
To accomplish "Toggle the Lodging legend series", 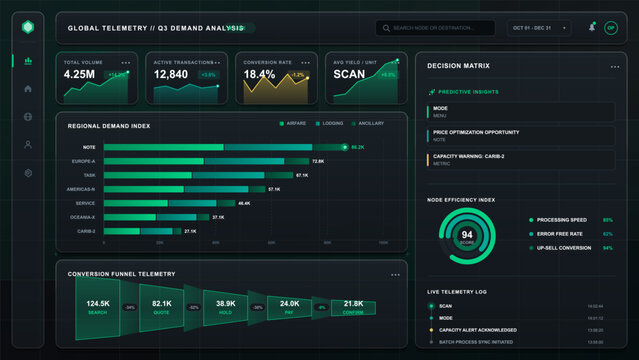I will tap(329, 123).
